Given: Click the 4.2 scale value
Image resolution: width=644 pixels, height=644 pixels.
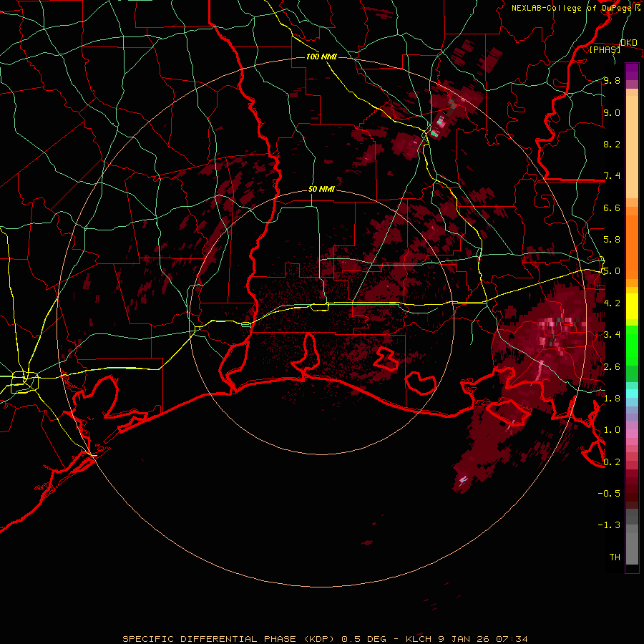Looking at the screenshot, I should pyautogui.click(x=612, y=303).
